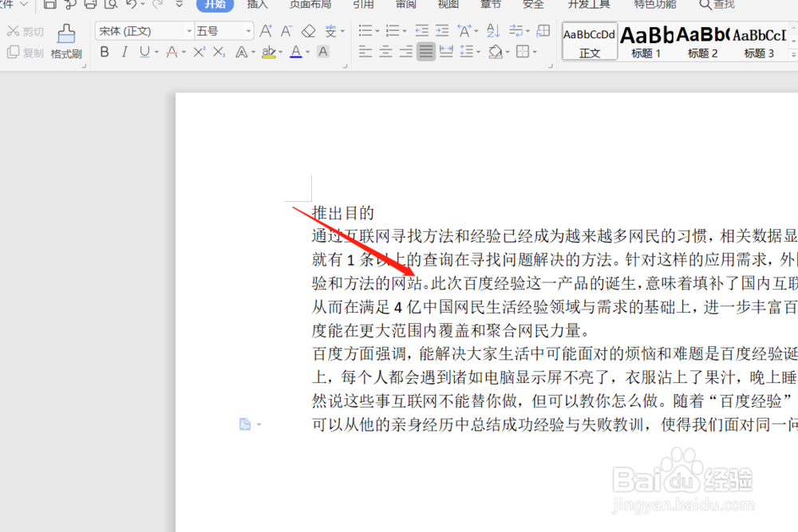This screenshot has width=798, height=532.
Task: Click the 查找 search box
Action: 717,4
